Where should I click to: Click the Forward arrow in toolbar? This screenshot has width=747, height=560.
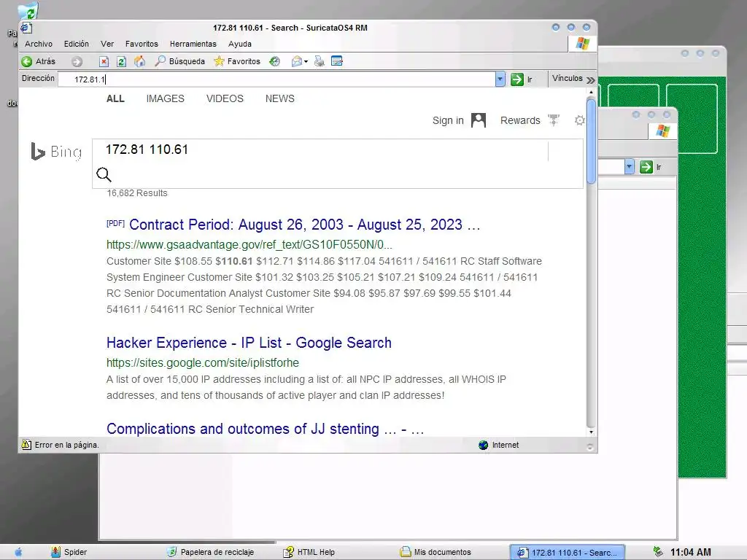pyautogui.click(x=77, y=61)
